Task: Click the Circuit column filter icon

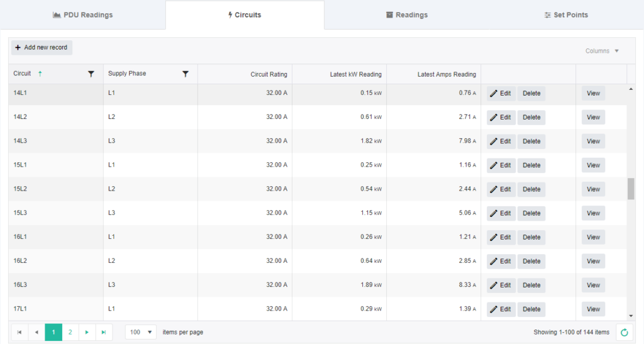Action: pos(91,74)
